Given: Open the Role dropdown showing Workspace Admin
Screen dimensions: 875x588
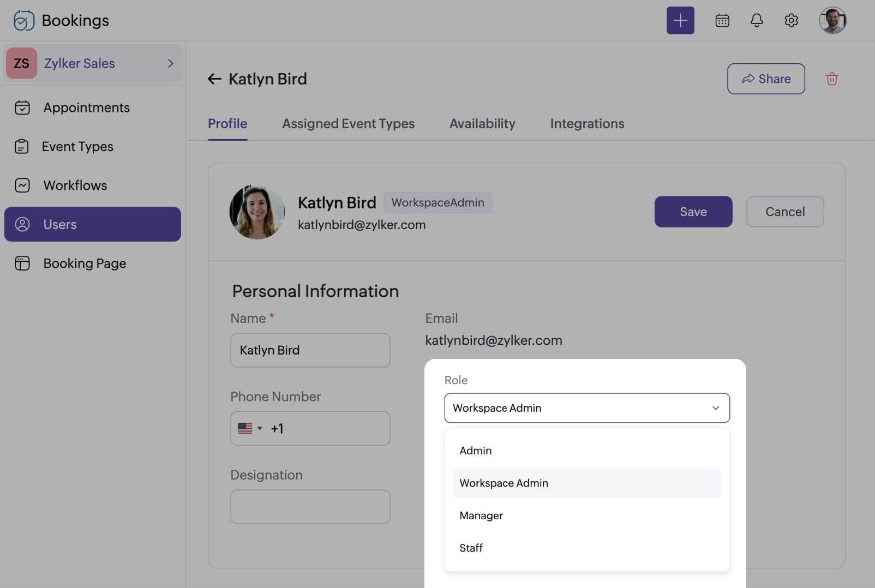Looking at the screenshot, I should pyautogui.click(x=586, y=408).
